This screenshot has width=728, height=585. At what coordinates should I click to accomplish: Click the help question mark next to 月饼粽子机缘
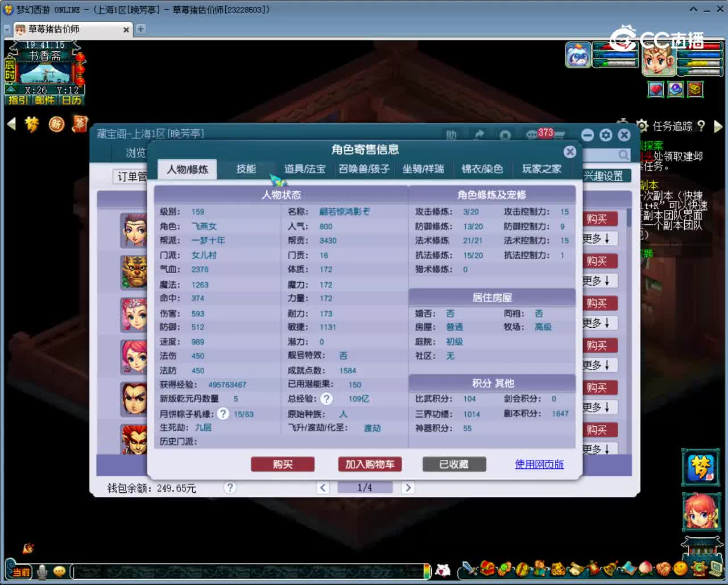click(222, 414)
